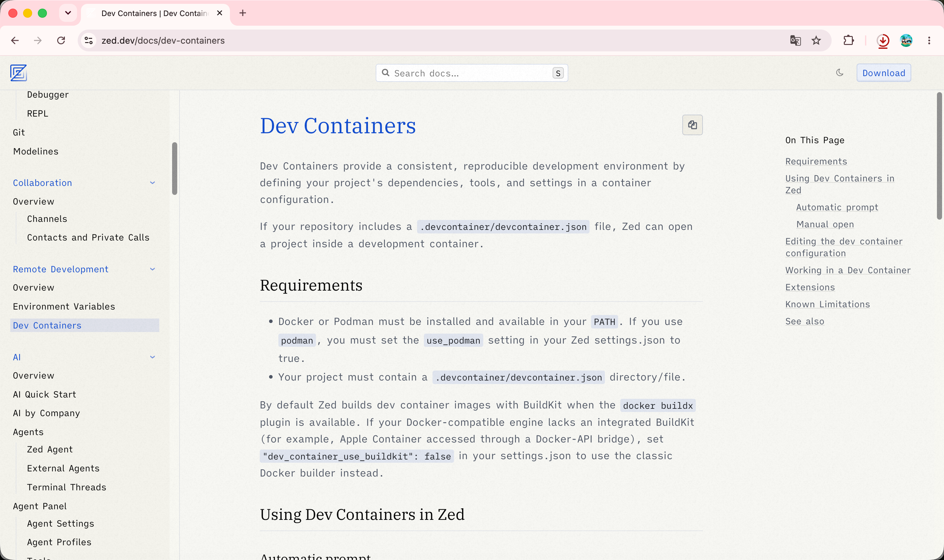The height and width of the screenshot is (560, 944).
Task: Jump to Working in a Dev Container
Action: pos(848,270)
